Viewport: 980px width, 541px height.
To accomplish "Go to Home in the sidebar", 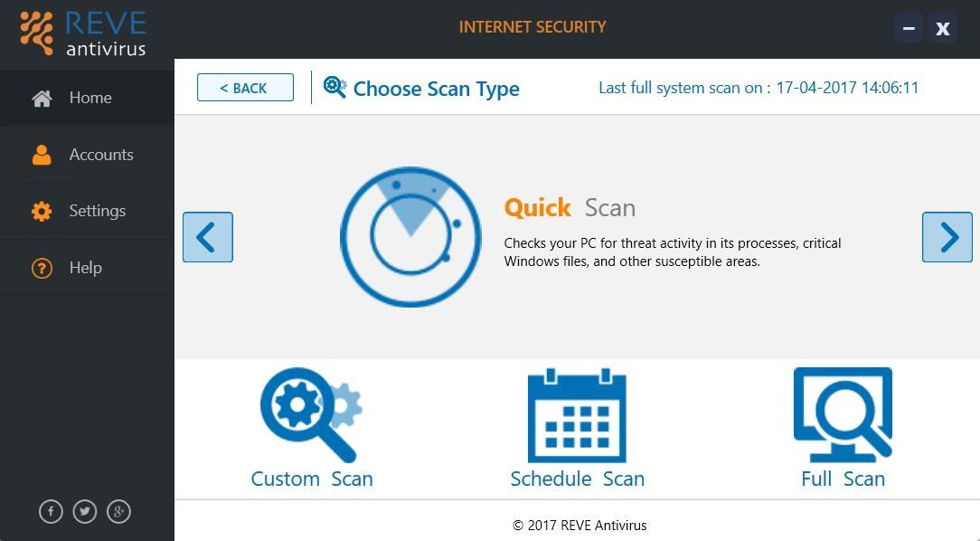I will pyautogui.click(x=87, y=99).
